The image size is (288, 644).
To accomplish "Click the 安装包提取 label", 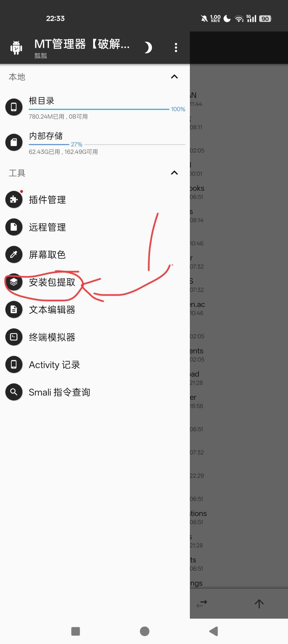I will click(x=52, y=282).
